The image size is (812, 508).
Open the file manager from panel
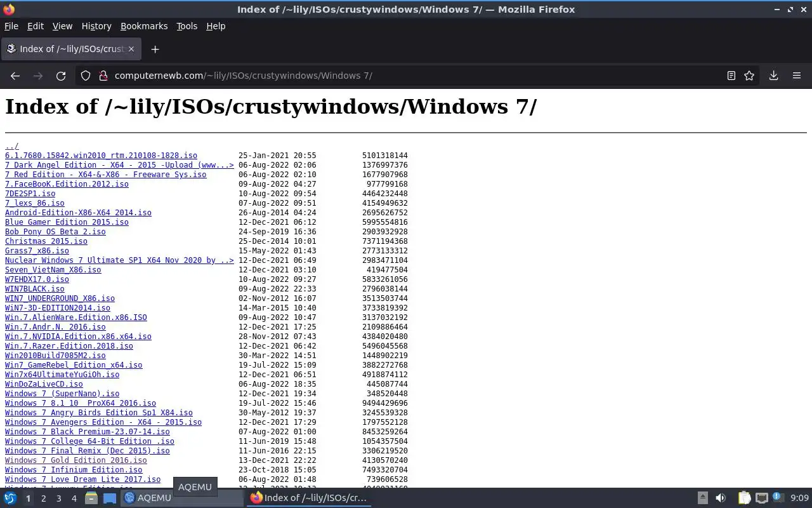(91, 498)
